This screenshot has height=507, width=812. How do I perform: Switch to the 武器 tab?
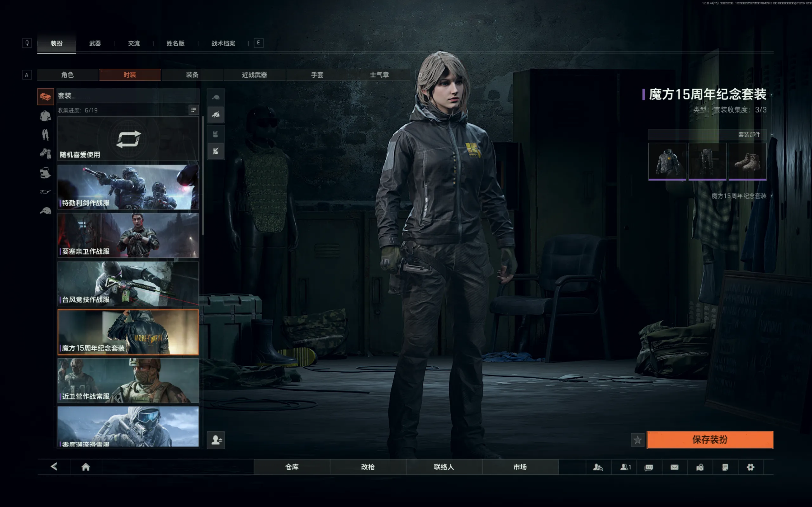[x=95, y=43]
